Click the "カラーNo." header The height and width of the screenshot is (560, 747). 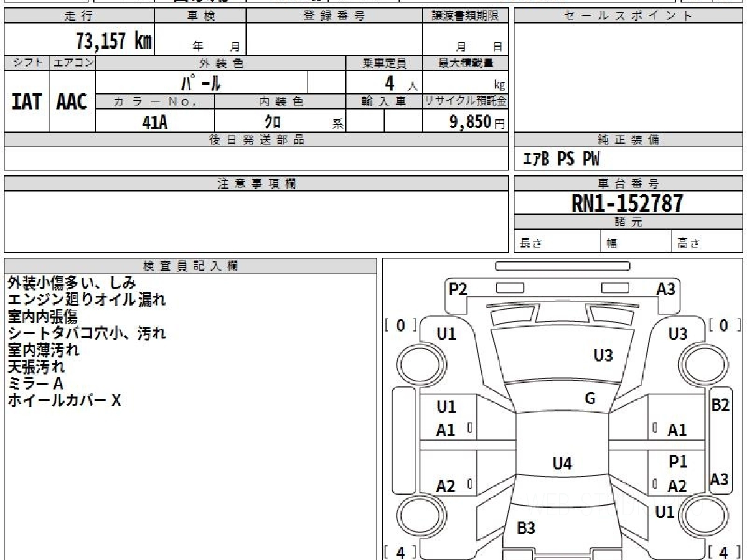(x=155, y=102)
